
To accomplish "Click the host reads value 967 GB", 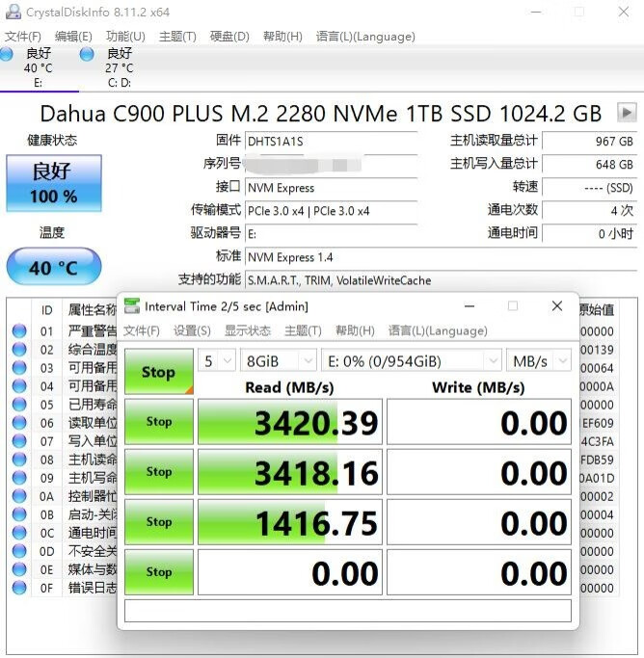I will point(590,141).
